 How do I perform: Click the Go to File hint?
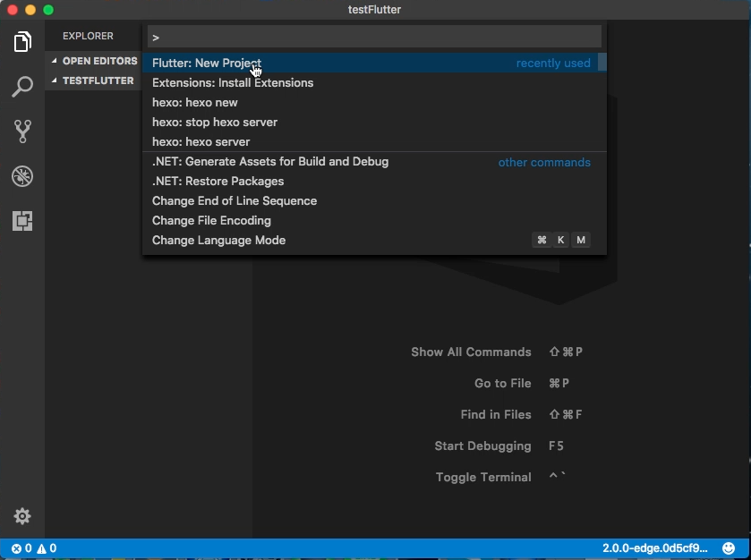[502, 383]
